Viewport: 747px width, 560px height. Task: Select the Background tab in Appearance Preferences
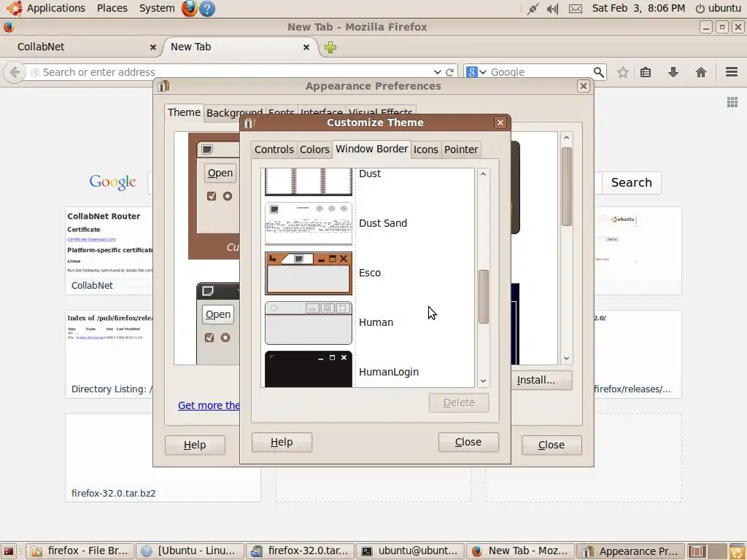(234, 113)
